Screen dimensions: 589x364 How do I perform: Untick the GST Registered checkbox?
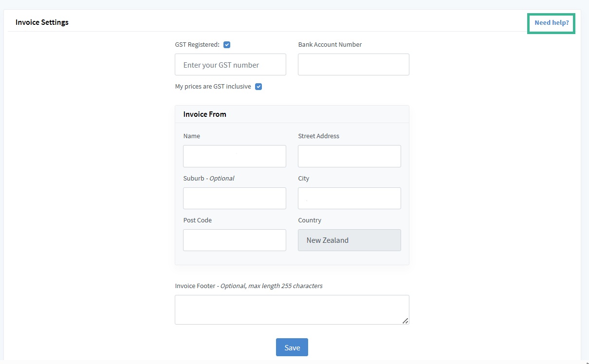tap(227, 45)
